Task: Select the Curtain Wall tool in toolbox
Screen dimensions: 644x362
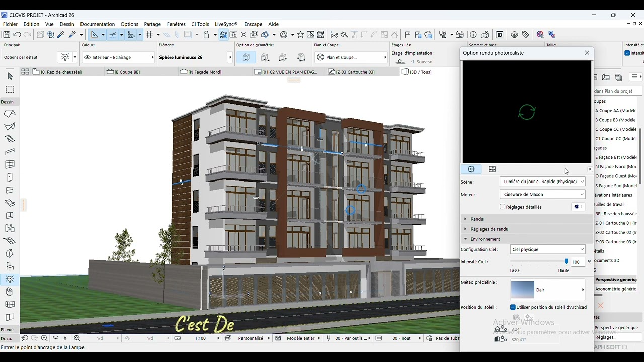Action: (10, 164)
